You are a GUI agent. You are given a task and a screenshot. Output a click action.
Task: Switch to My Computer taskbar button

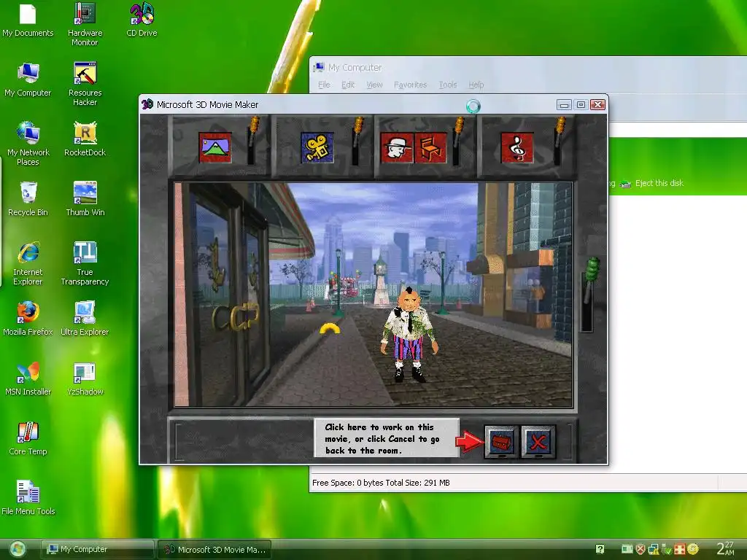(97, 550)
